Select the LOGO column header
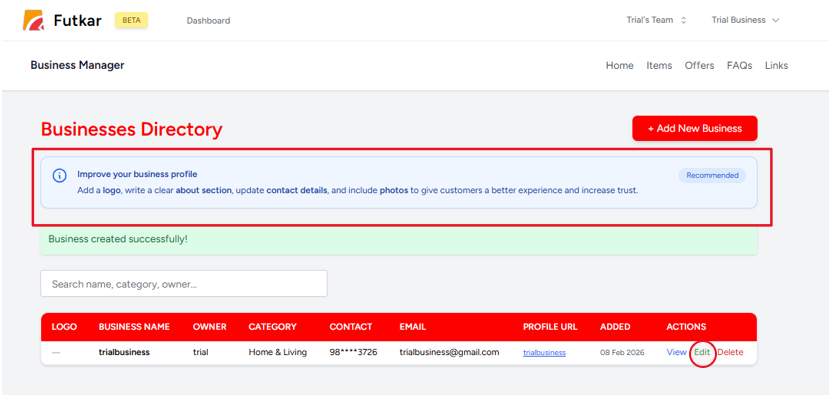830x395 pixels. [x=64, y=327]
